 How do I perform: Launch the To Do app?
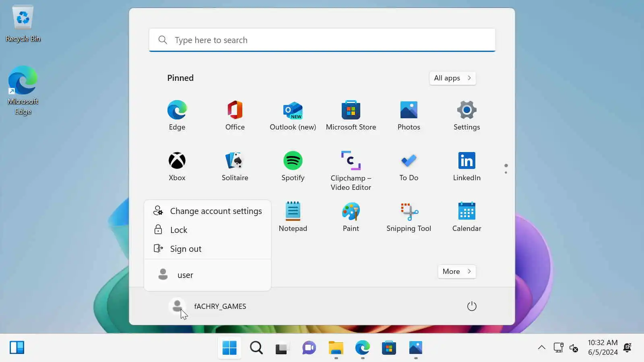(x=409, y=167)
